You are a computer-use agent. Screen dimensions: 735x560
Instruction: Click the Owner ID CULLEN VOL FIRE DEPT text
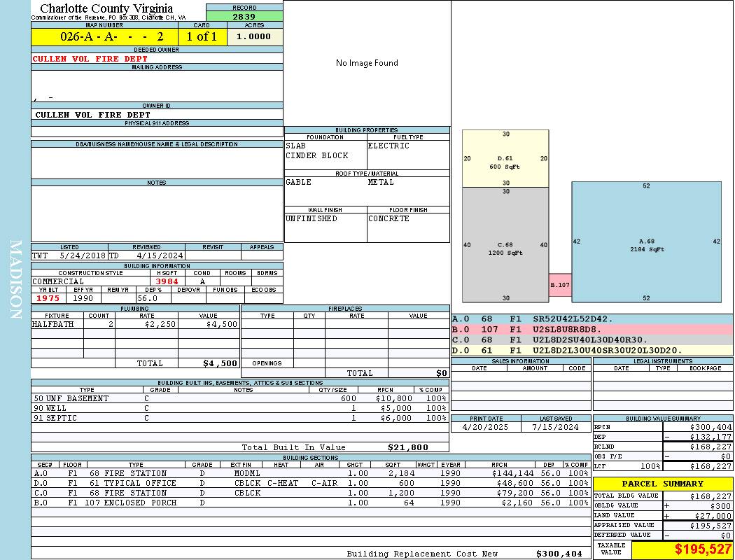pyautogui.click(x=93, y=115)
